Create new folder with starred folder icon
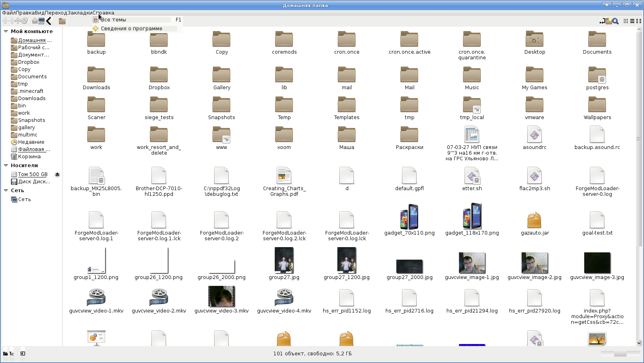Screen dimensions: 644x363 tap(608, 21)
